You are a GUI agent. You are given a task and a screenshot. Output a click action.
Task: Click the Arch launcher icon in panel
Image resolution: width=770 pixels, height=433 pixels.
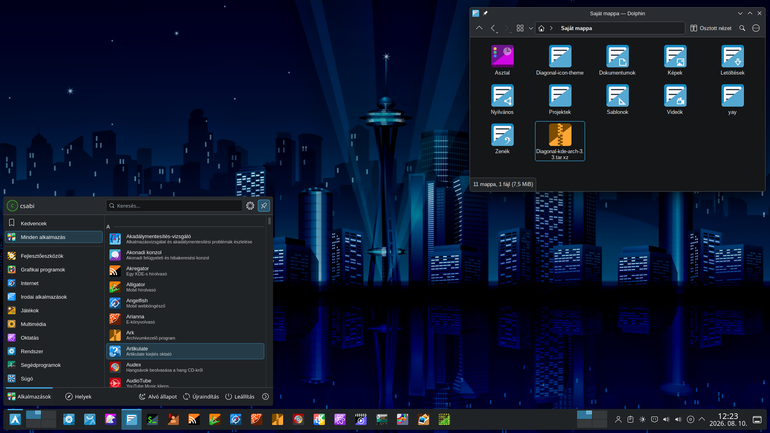pos(15,420)
